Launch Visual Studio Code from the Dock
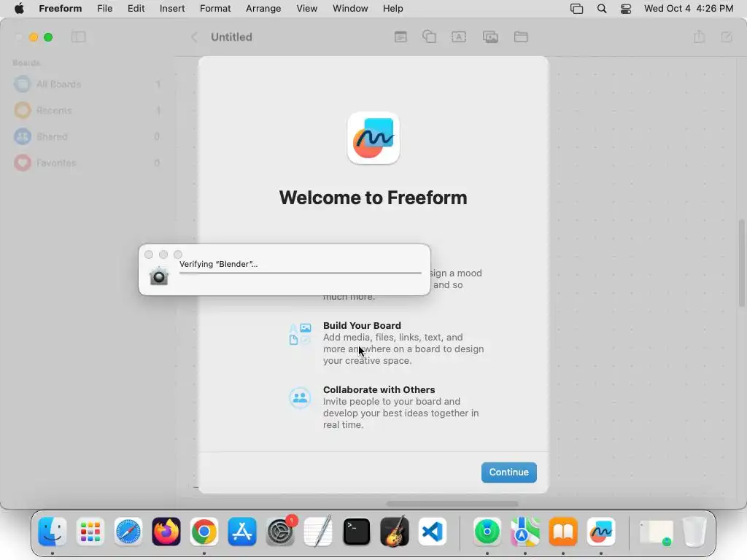Screen dimensions: 747x560 [433, 532]
